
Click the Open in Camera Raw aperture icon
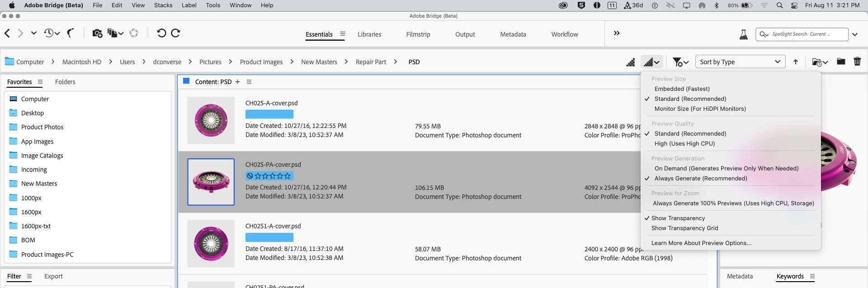134,33
